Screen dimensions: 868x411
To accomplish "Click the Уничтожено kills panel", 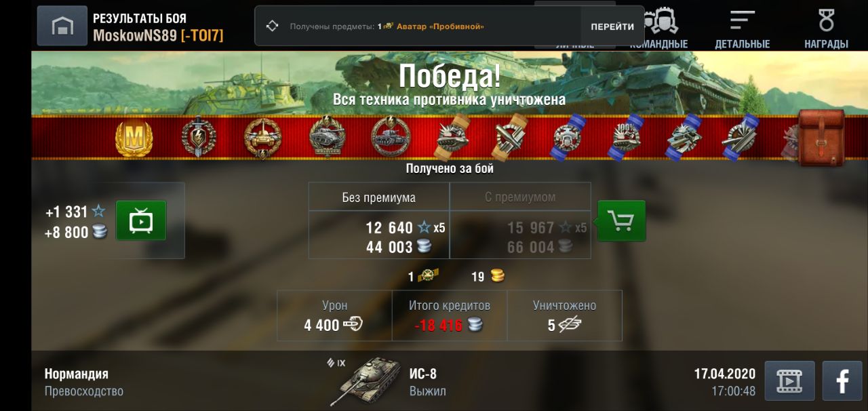I will [565, 315].
